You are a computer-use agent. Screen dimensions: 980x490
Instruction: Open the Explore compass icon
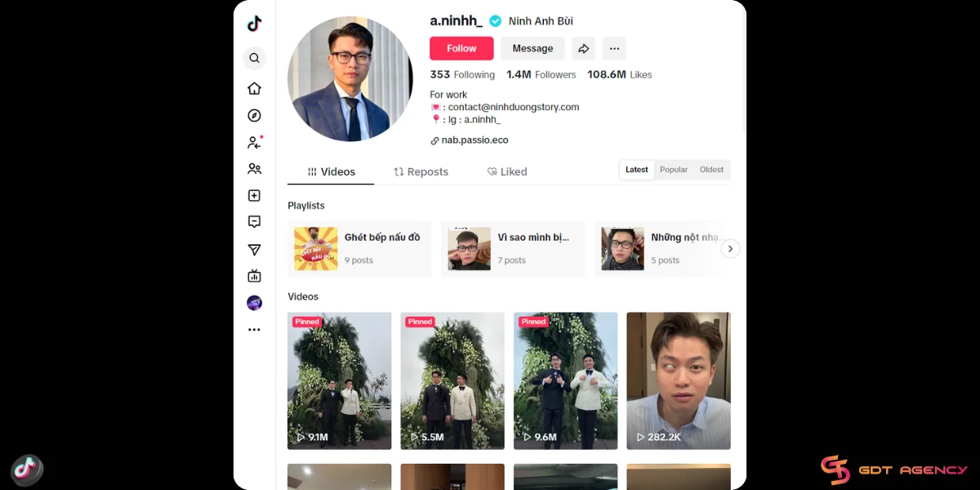[x=254, y=115]
